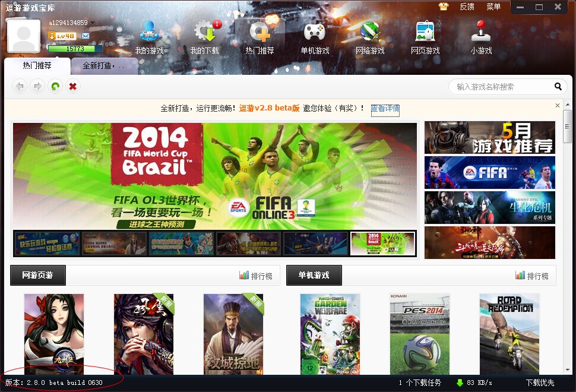Viewport: 576px width, 392px height.
Task: Open the Road Redemption game cover
Action: click(509, 334)
